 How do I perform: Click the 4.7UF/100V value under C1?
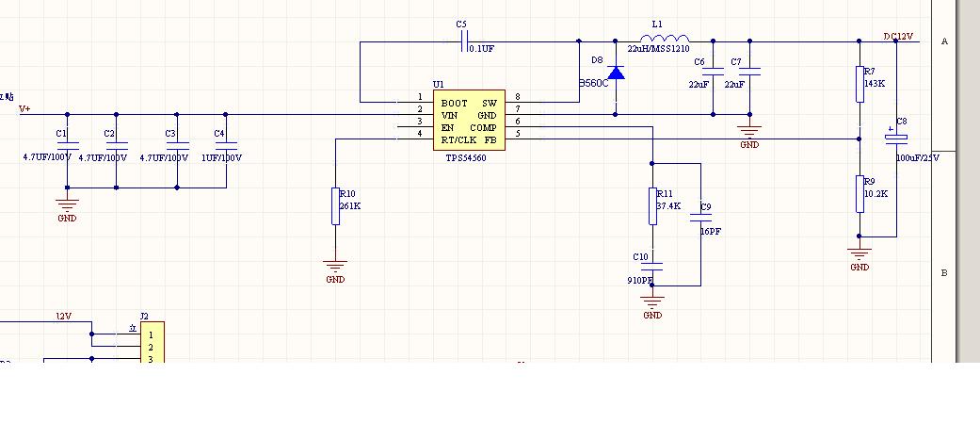(47, 158)
